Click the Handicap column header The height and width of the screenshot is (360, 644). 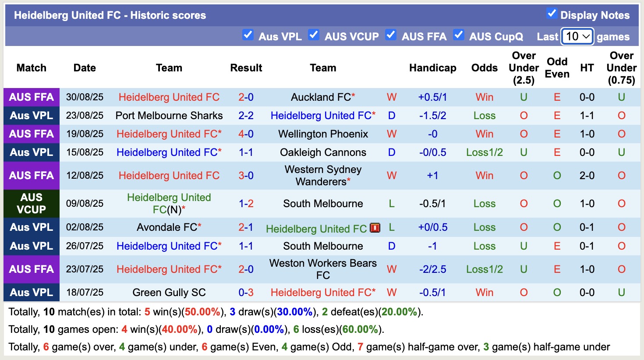433,68
